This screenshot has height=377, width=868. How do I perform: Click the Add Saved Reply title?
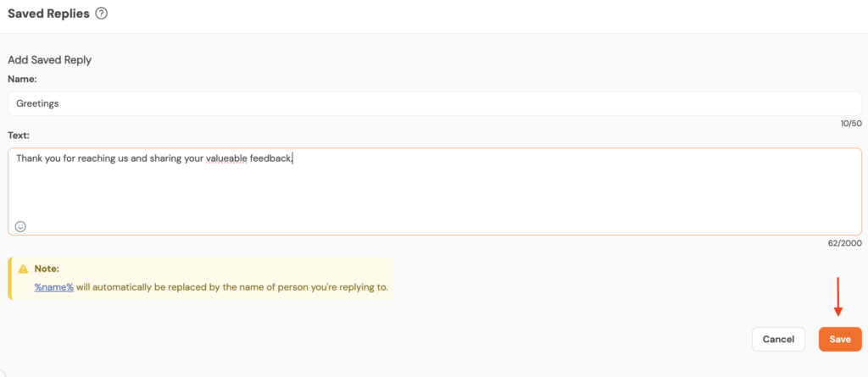coord(49,60)
